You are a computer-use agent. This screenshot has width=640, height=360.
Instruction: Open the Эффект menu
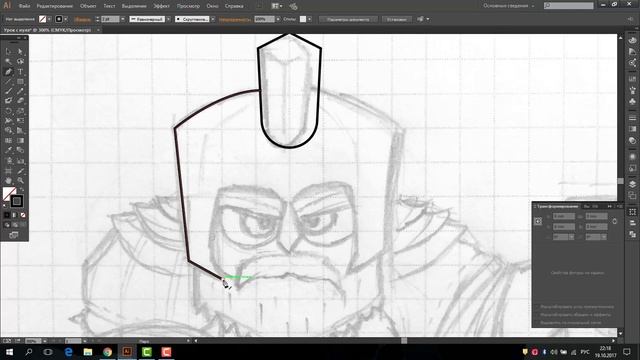[161, 6]
